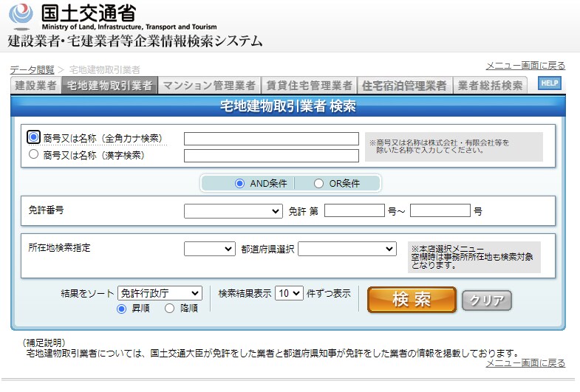Select 商号又は名称 (全角カナ検索) radio button
The width and height of the screenshot is (580, 392).
point(34,137)
